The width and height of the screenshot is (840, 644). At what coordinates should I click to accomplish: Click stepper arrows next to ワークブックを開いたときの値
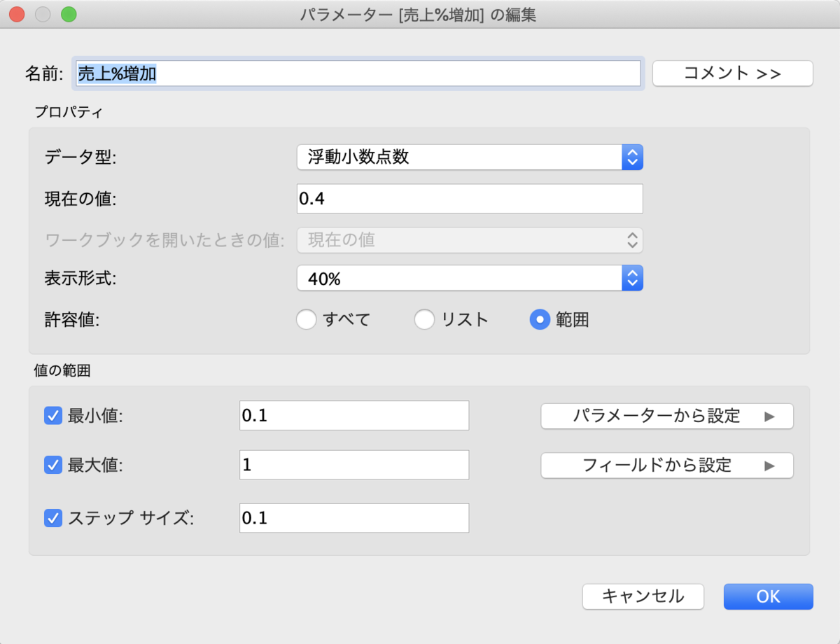click(x=632, y=240)
